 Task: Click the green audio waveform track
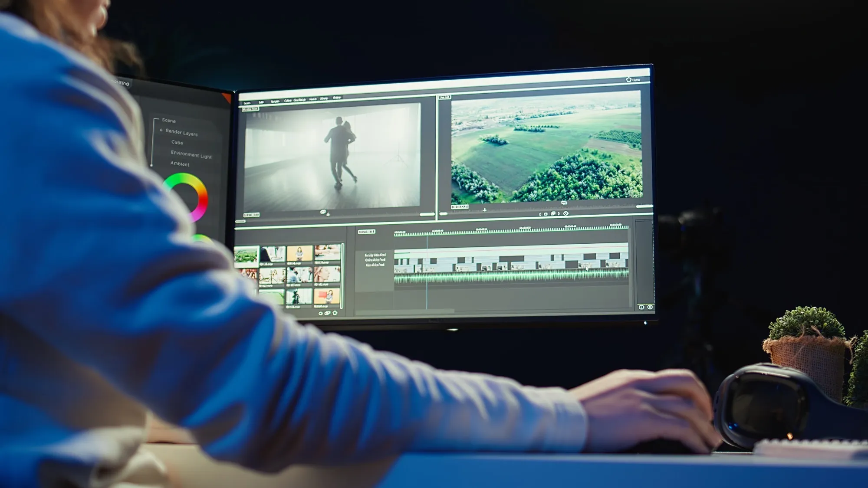click(x=511, y=275)
